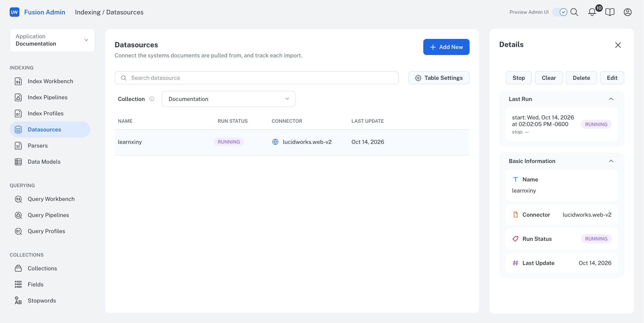644x323 pixels.
Task: Click the Query Pipelines icon
Action: [18, 215]
